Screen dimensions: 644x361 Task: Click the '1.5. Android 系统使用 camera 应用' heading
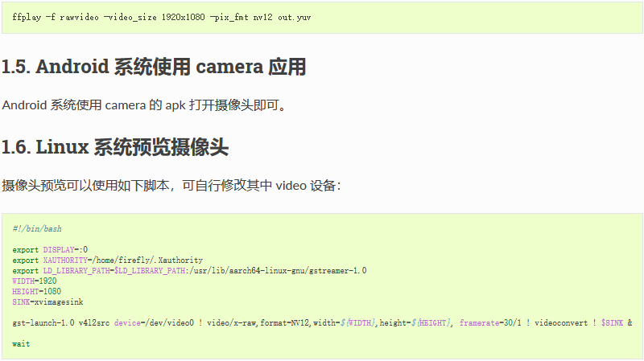[154, 67]
